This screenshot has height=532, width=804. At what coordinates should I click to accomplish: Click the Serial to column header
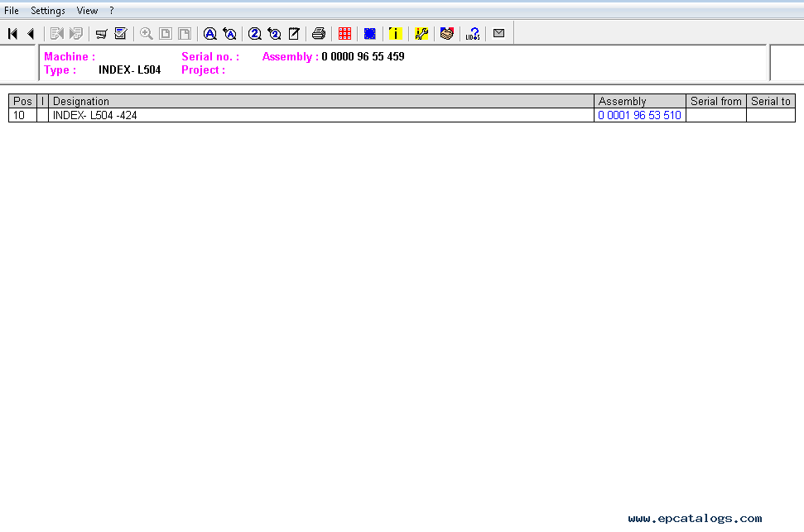coord(771,101)
